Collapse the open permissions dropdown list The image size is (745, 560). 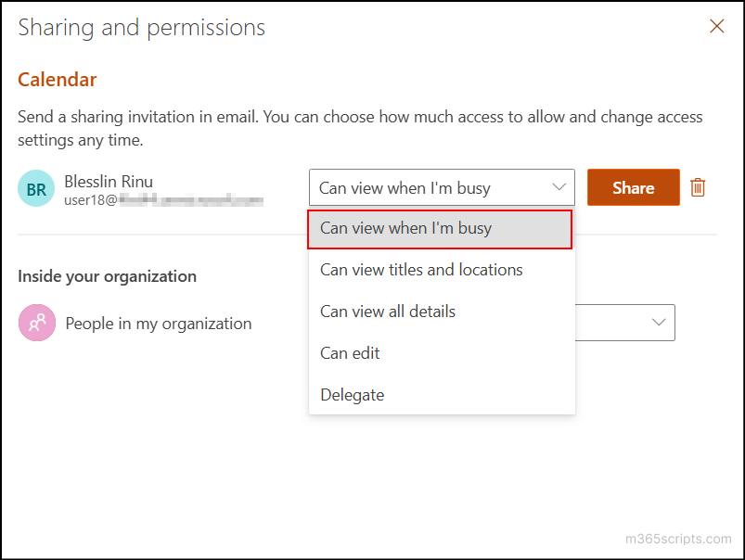point(557,187)
